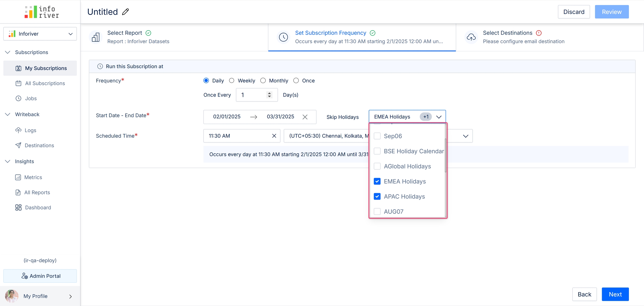Uncheck the APAC Holidays checkbox
The image size is (644, 306).
377,197
